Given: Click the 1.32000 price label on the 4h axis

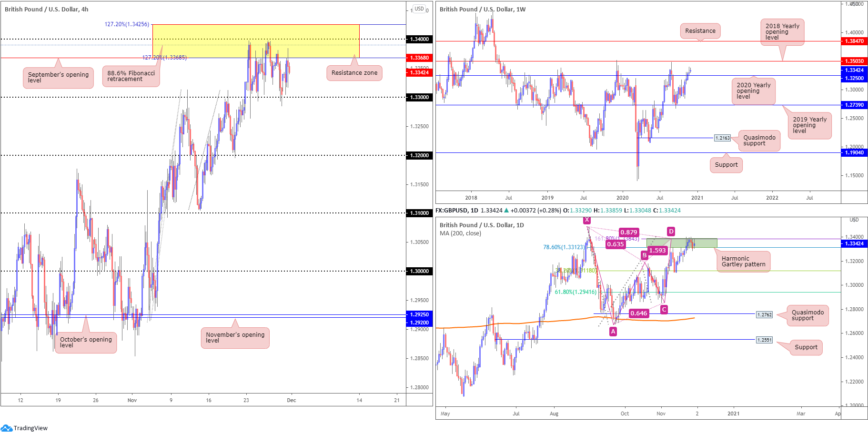Looking at the screenshot, I should 419,155.
